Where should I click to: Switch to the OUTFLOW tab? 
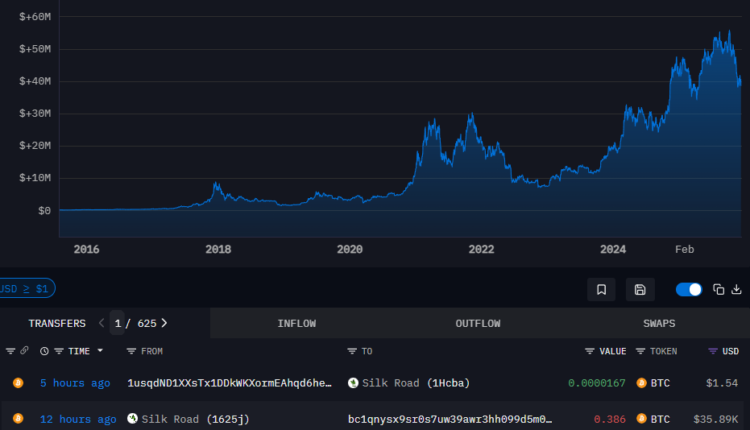coord(477,323)
